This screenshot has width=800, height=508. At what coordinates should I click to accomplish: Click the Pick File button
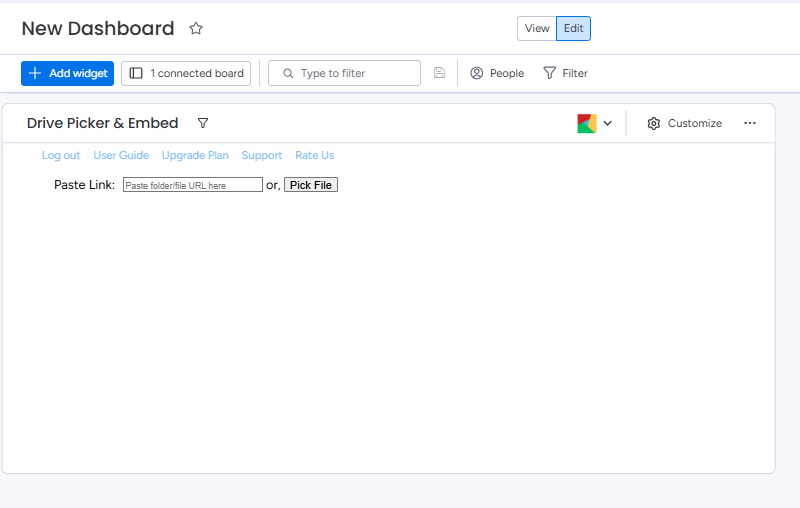[311, 185]
